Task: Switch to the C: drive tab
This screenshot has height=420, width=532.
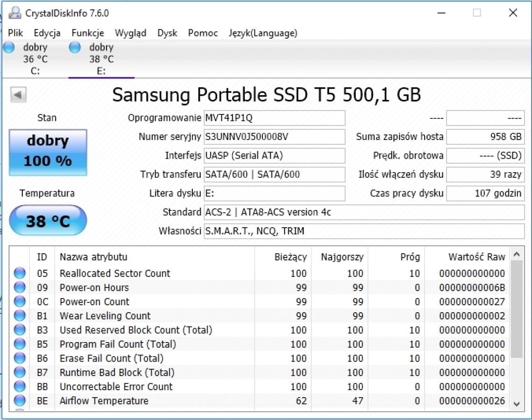Action: 35,59
